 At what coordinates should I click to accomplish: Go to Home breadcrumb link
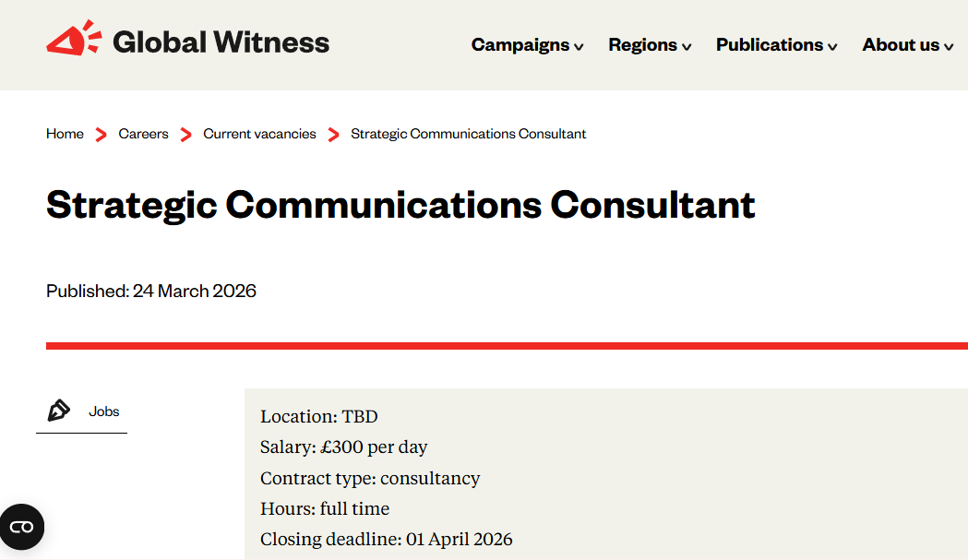pyautogui.click(x=65, y=134)
